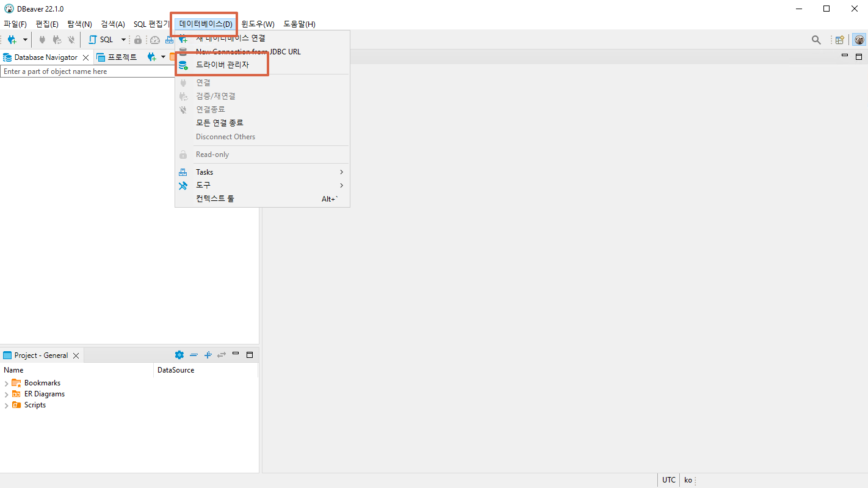The width and height of the screenshot is (868, 488).
Task: Click the New Connection plug icon in main toolbar
Action: (x=12, y=40)
